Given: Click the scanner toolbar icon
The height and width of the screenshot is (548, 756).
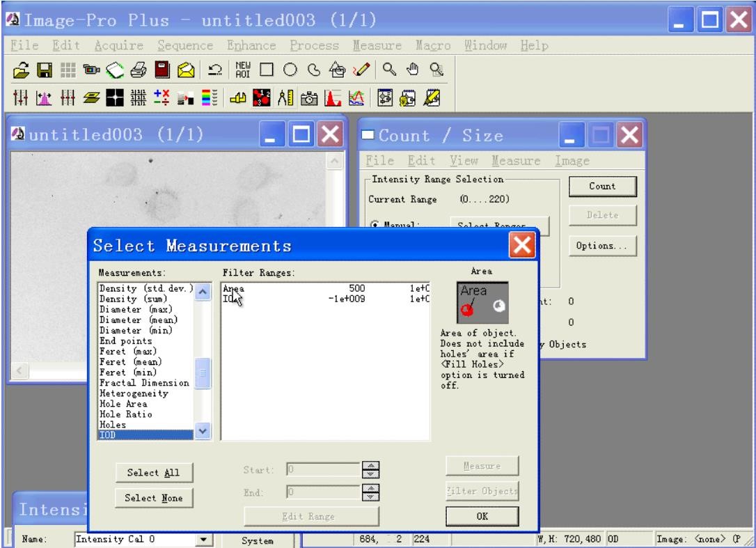Looking at the screenshot, I should pyautogui.click(x=116, y=70).
